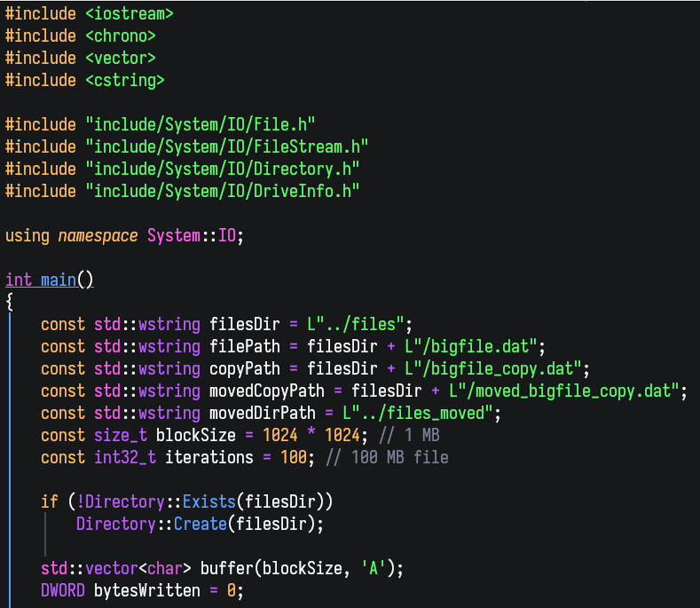Click the <chrono> header name
700x608 pixels.
click(120, 36)
